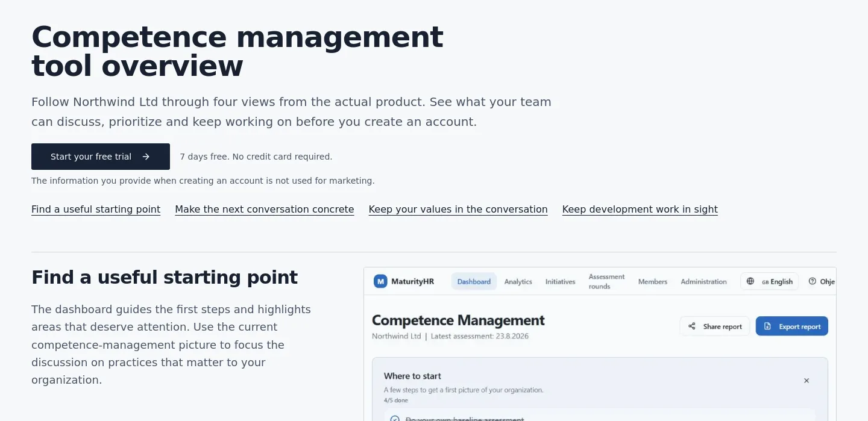Image resolution: width=868 pixels, height=421 pixels.
Task: Click the Share report button
Action: [x=715, y=326]
